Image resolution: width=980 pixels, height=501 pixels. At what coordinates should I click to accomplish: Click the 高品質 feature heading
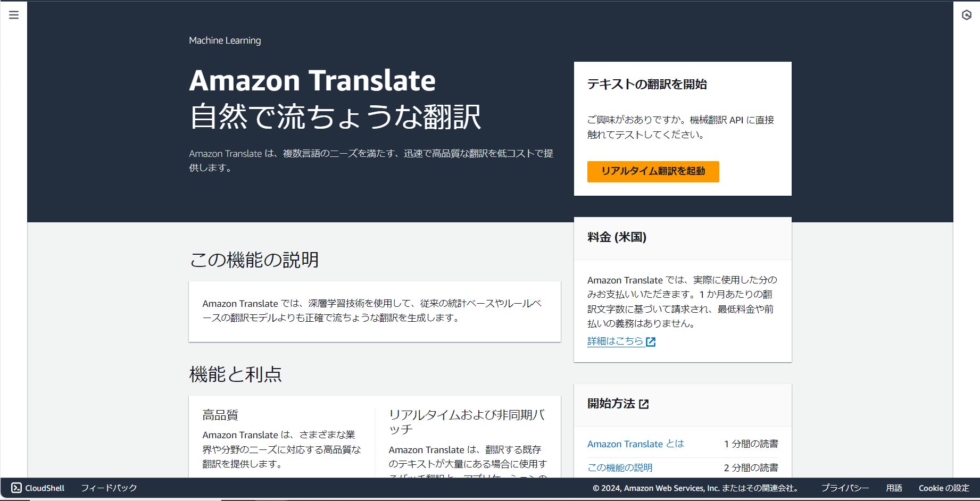click(x=220, y=415)
